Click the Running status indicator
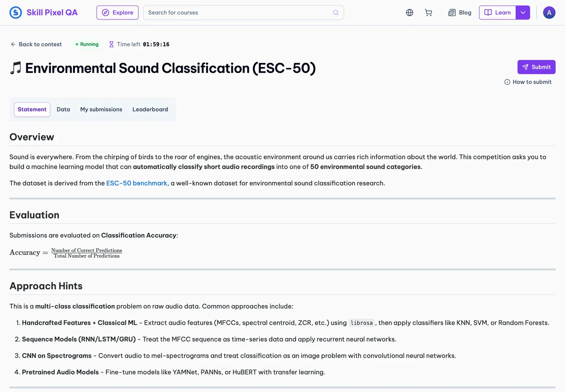 pos(87,44)
